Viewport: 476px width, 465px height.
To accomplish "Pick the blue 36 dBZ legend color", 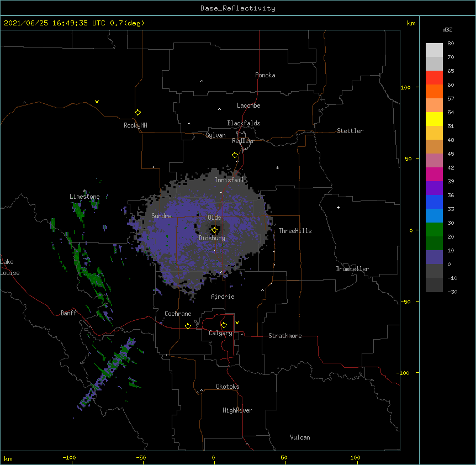I will [x=434, y=202].
